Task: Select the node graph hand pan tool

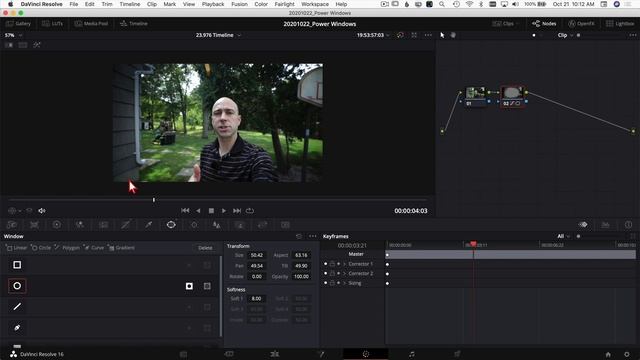Action: [x=453, y=35]
